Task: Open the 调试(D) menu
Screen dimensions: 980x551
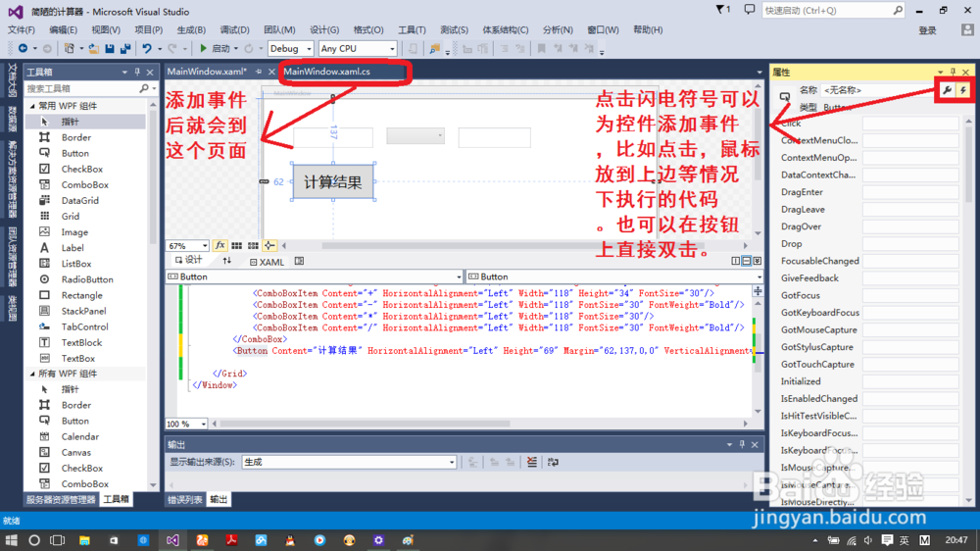Action: point(234,29)
